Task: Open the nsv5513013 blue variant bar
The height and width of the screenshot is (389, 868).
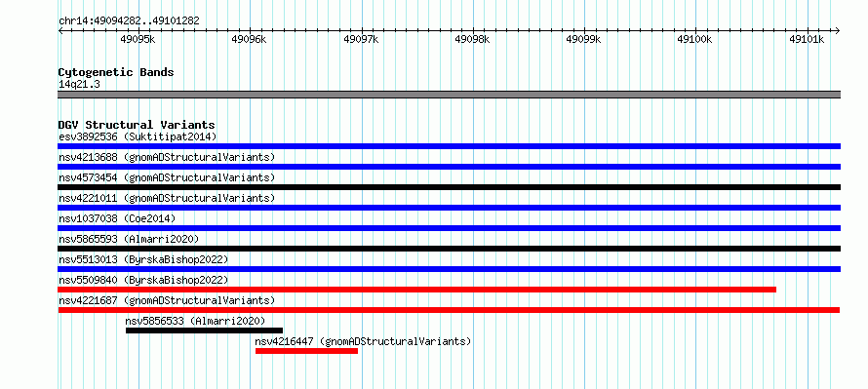Action: 449,269
